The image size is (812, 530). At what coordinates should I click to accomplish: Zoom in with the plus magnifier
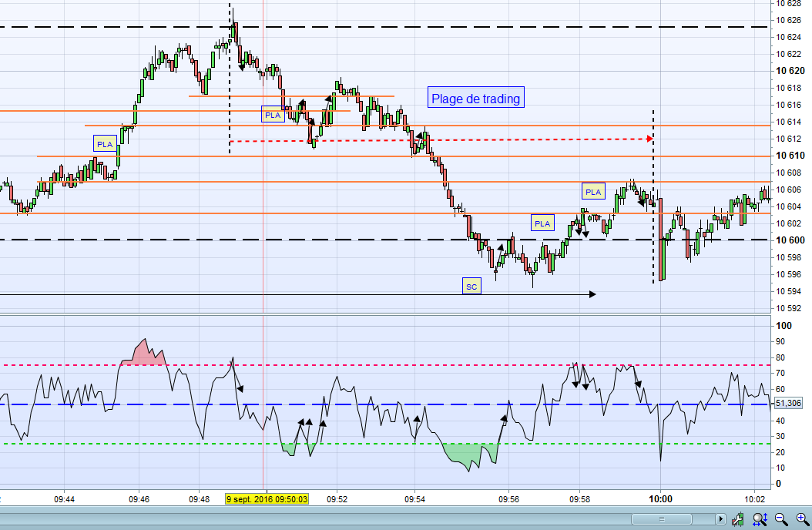[x=802, y=518]
